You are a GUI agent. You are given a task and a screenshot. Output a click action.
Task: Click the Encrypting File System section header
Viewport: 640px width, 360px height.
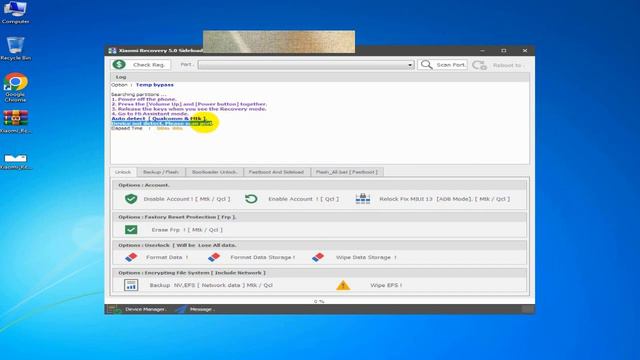[x=320, y=272]
